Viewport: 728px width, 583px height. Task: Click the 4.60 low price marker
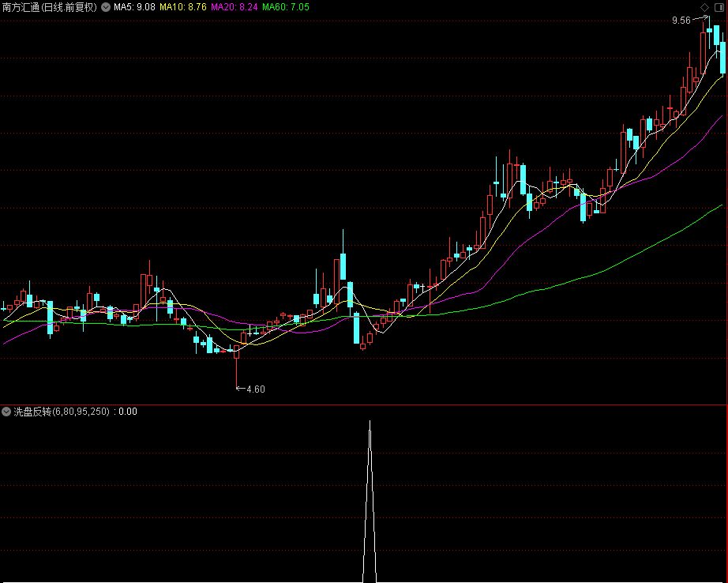click(x=256, y=389)
